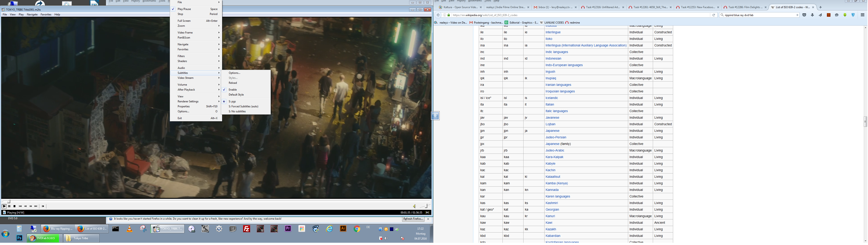Select 'S: No subtitles' option
The image size is (868, 245).
(x=237, y=111)
